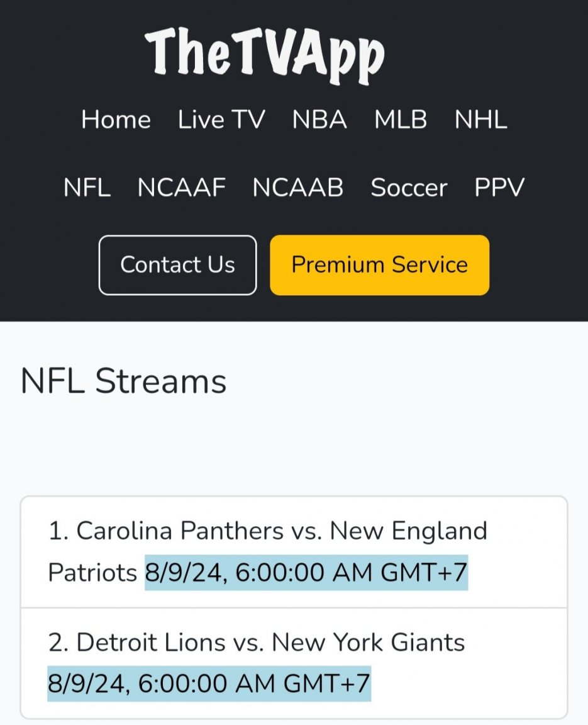This screenshot has width=588, height=725.
Task: Go to the NCAAB section
Action: pos(298,188)
